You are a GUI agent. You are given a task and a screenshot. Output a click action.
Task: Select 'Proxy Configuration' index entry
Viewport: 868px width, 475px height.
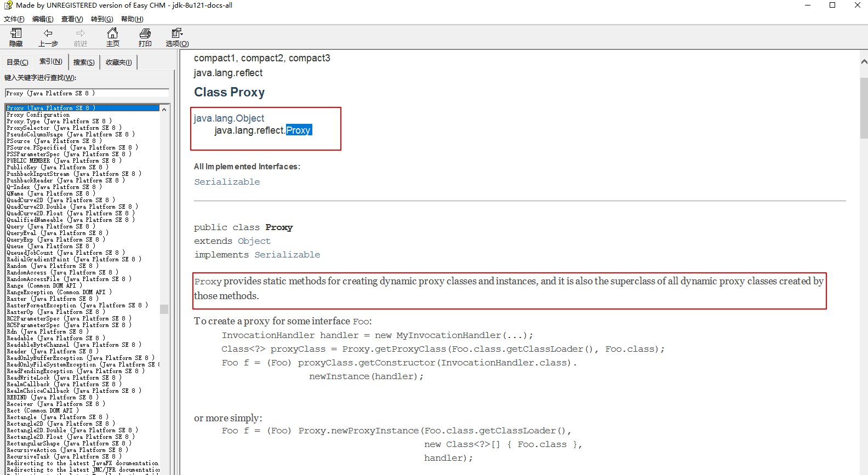(x=38, y=115)
